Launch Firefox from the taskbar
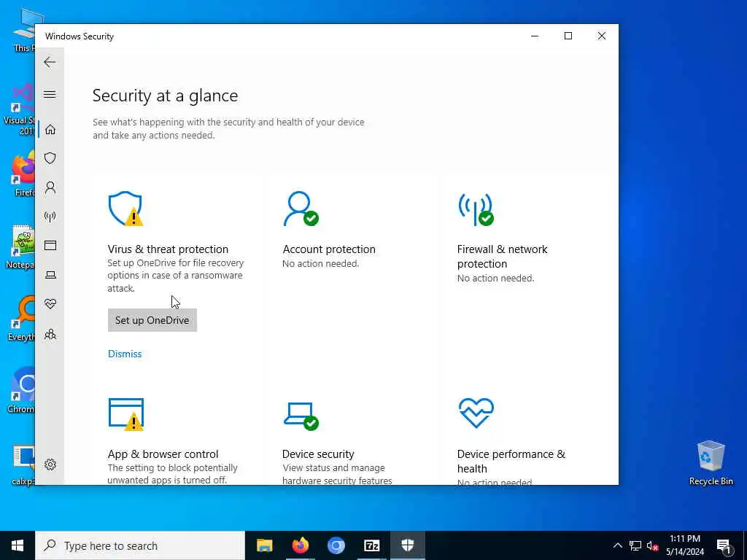The image size is (747, 560). point(300,545)
